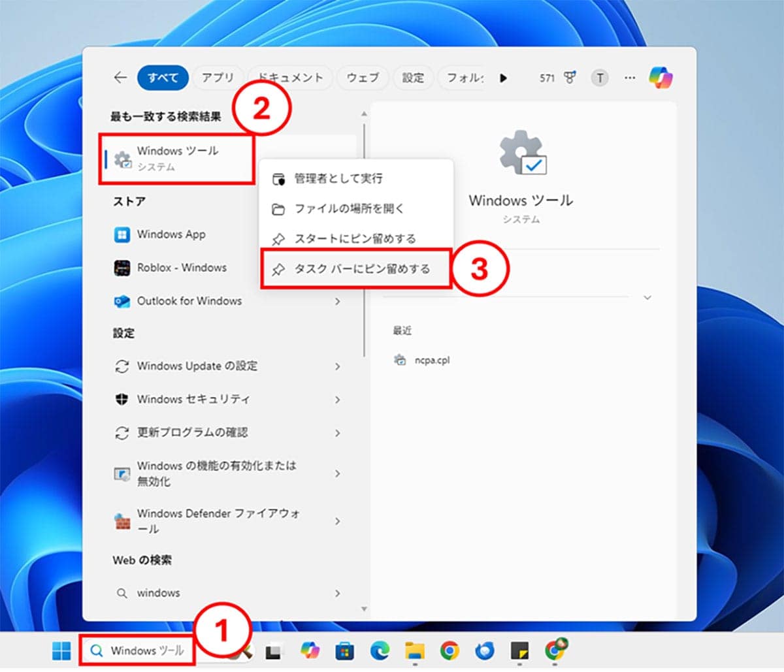The image size is (784, 672).
Task: Click the T user account avatar
Action: click(x=599, y=78)
